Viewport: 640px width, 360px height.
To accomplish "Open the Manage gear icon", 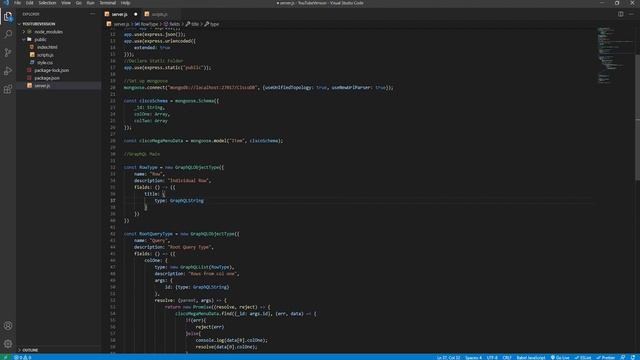I will point(8,344).
